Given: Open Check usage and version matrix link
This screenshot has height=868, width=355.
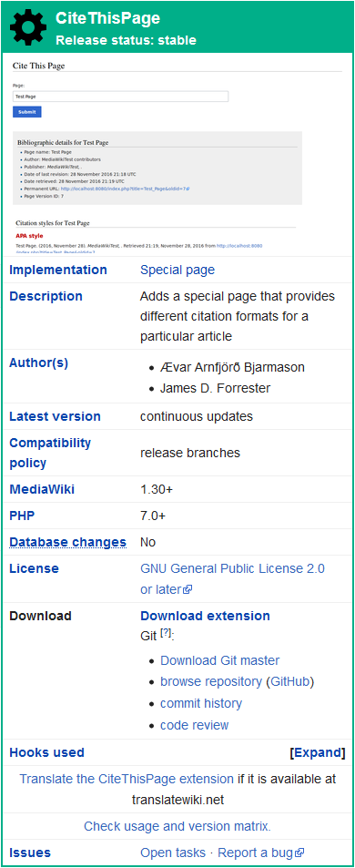Looking at the screenshot, I should click(x=177, y=826).
